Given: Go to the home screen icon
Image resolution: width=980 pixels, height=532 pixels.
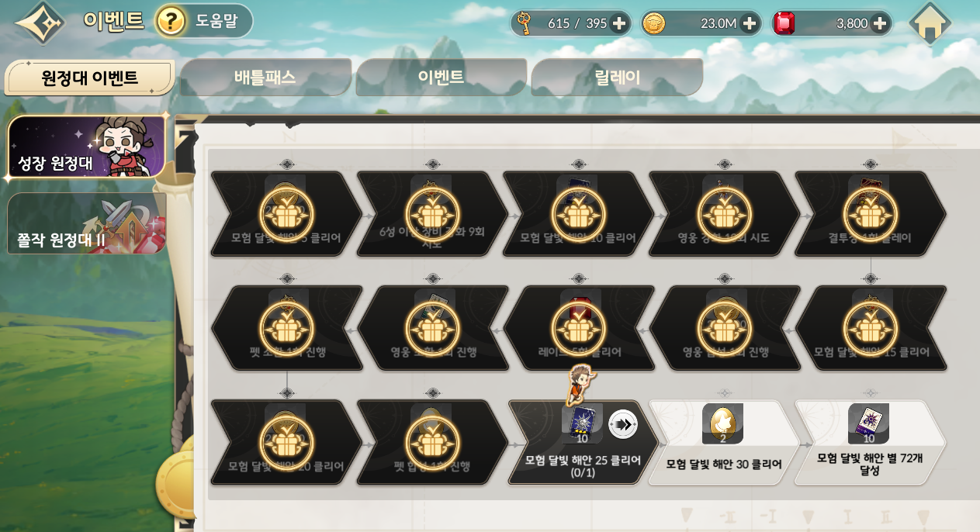Looking at the screenshot, I should (x=930, y=23).
